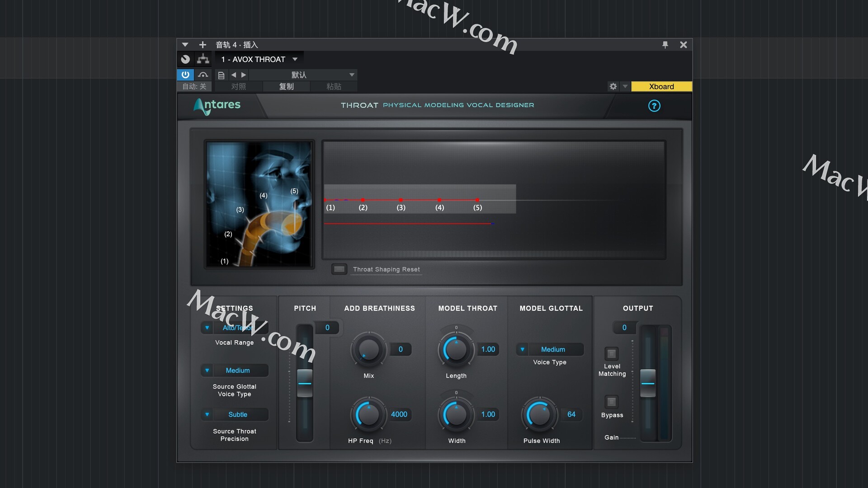This screenshot has height=488, width=868.
Task: Open the Model Glottal Voice Type dropdown
Action: [x=550, y=349]
